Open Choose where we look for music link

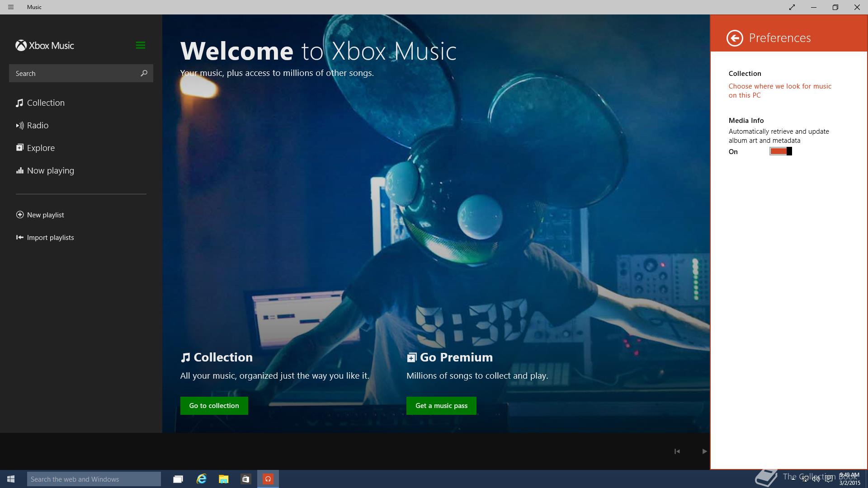(780, 91)
